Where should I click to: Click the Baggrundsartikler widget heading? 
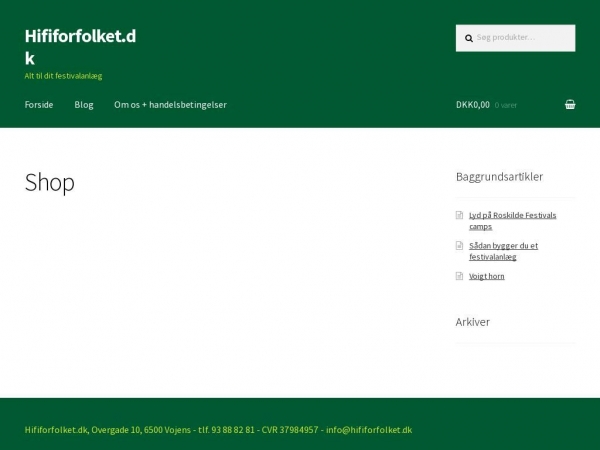pos(499,176)
